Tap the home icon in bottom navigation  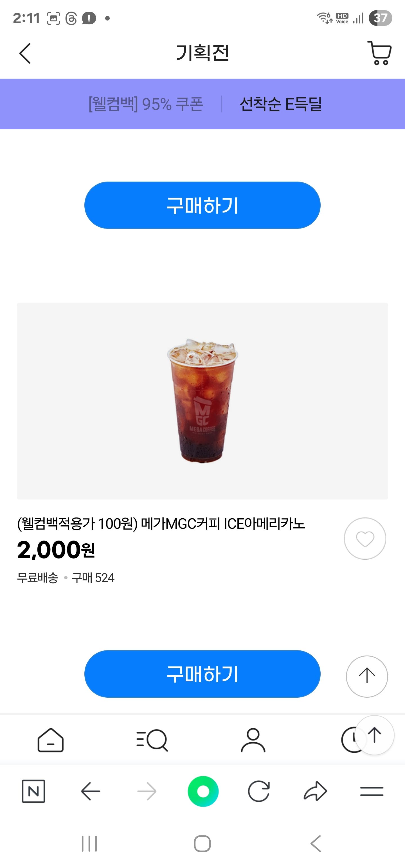coord(51,740)
